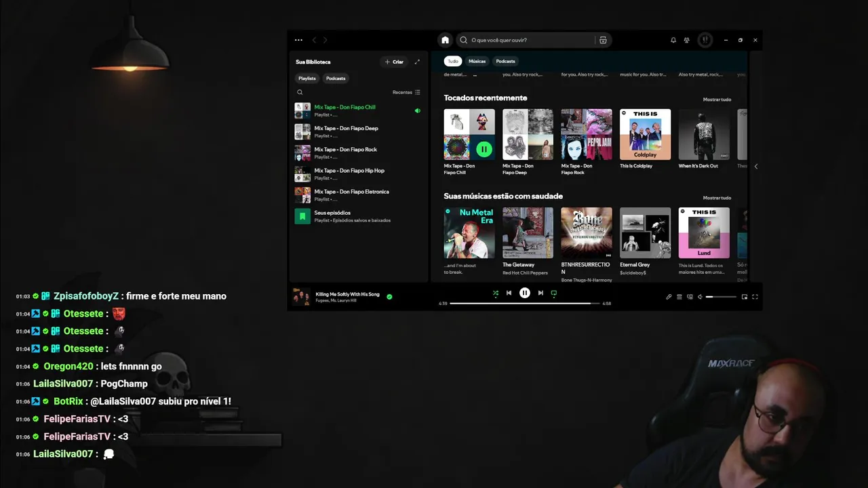The height and width of the screenshot is (488, 868).
Task: Click the elapsed time 4:39
Action: [443, 304]
